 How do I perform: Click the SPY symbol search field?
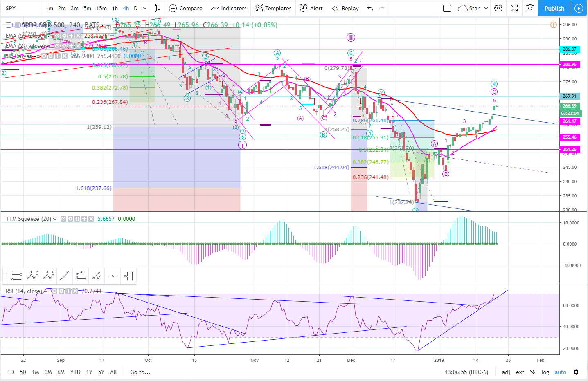tap(20, 8)
